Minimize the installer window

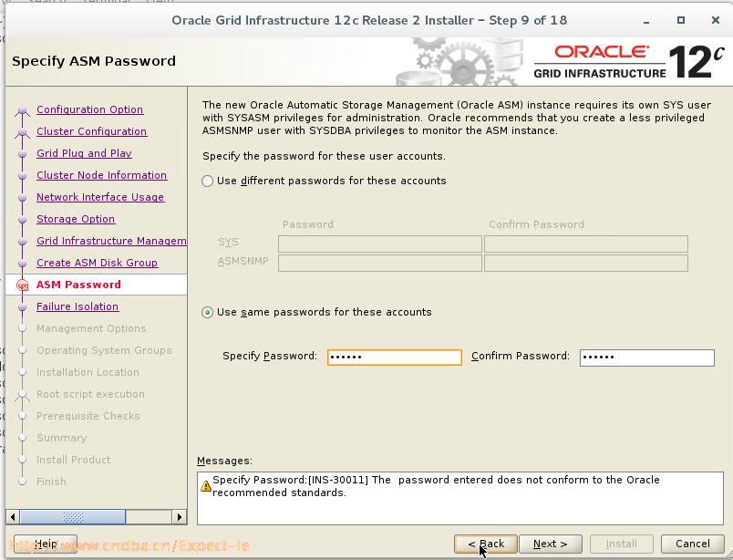tap(646, 21)
